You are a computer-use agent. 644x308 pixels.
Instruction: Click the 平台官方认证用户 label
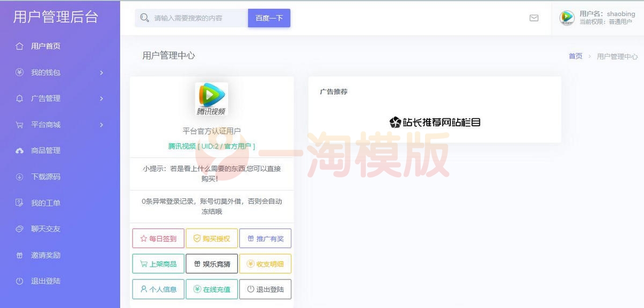tap(211, 131)
